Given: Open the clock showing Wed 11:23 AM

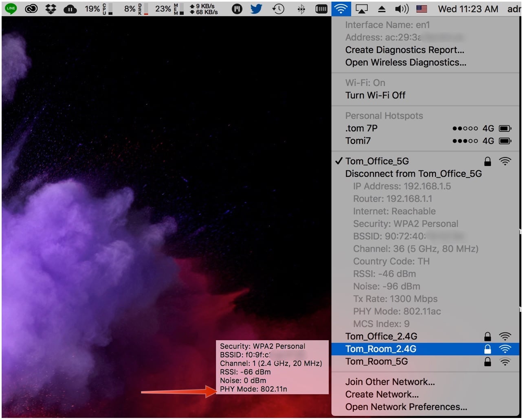Looking at the screenshot, I should coord(468,8).
